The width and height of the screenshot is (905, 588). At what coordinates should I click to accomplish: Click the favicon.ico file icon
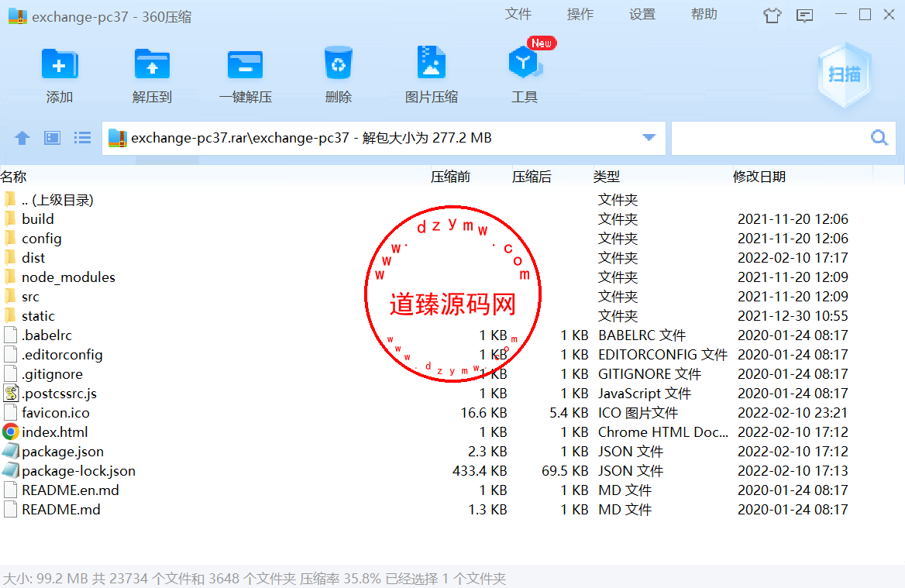[x=10, y=413]
